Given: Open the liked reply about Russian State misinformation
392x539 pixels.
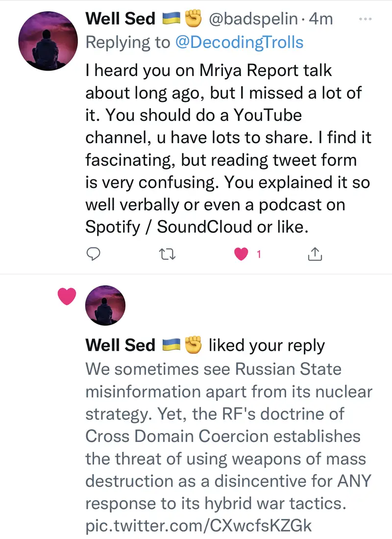Looking at the screenshot, I should click(x=228, y=436).
